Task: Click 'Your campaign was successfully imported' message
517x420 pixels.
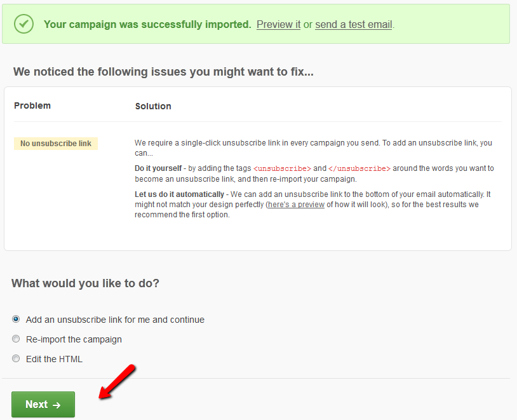Action: click(147, 24)
